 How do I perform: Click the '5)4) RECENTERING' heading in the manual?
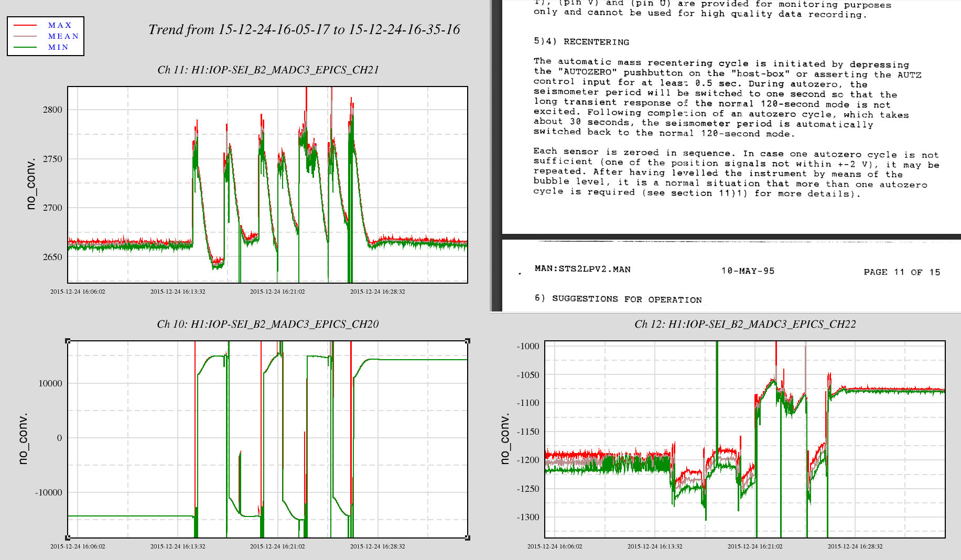(581, 41)
